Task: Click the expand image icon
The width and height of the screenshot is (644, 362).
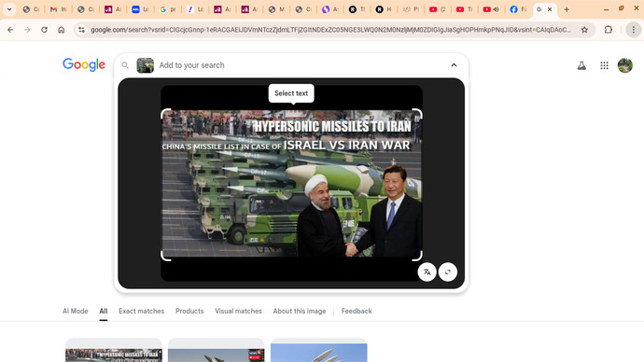Action: (448, 271)
